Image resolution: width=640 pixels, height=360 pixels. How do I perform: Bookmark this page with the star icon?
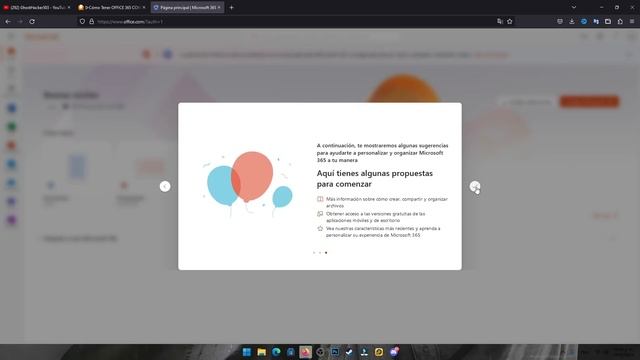click(x=509, y=21)
